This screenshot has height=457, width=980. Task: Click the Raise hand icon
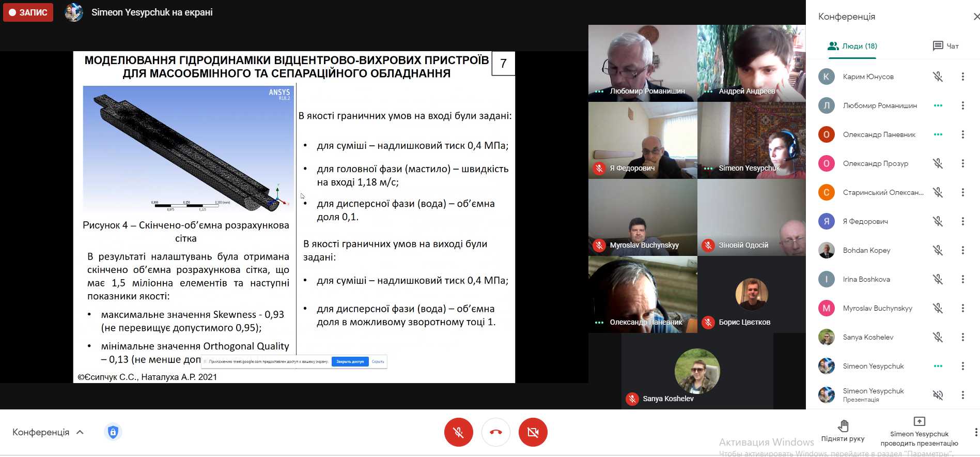[x=843, y=426]
